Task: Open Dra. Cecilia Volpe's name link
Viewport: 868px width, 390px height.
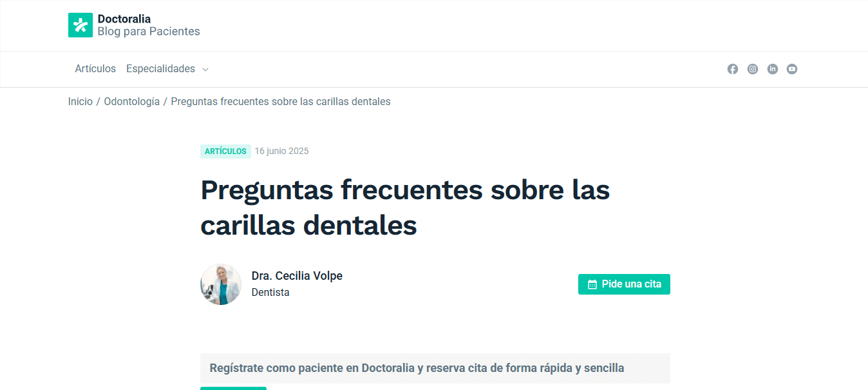Action: (297, 276)
